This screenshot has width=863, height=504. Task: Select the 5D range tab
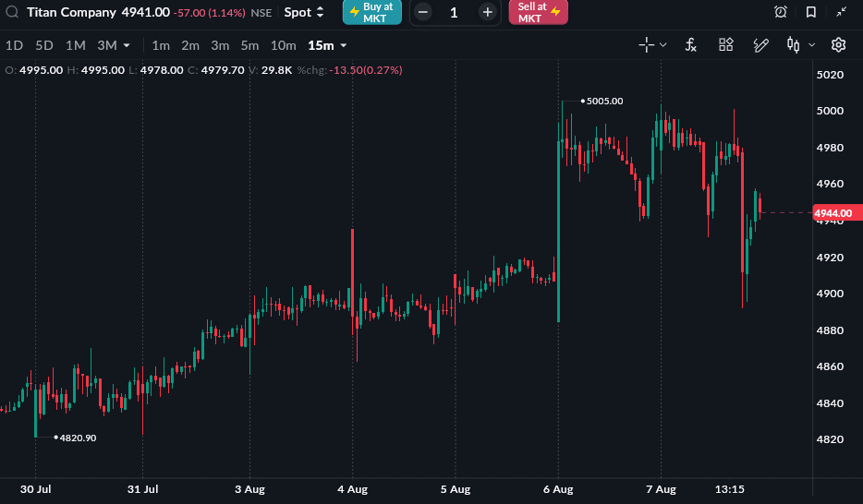click(44, 45)
